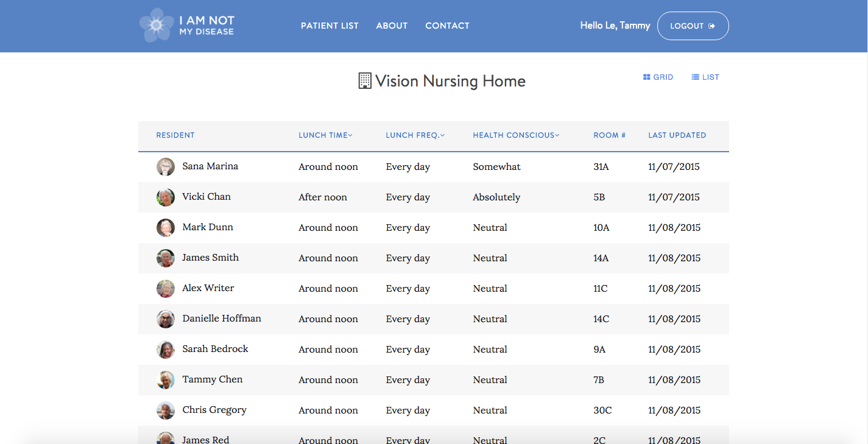This screenshot has width=868, height=444.
Task: Click the Resident column header
Action: [175, 135]
